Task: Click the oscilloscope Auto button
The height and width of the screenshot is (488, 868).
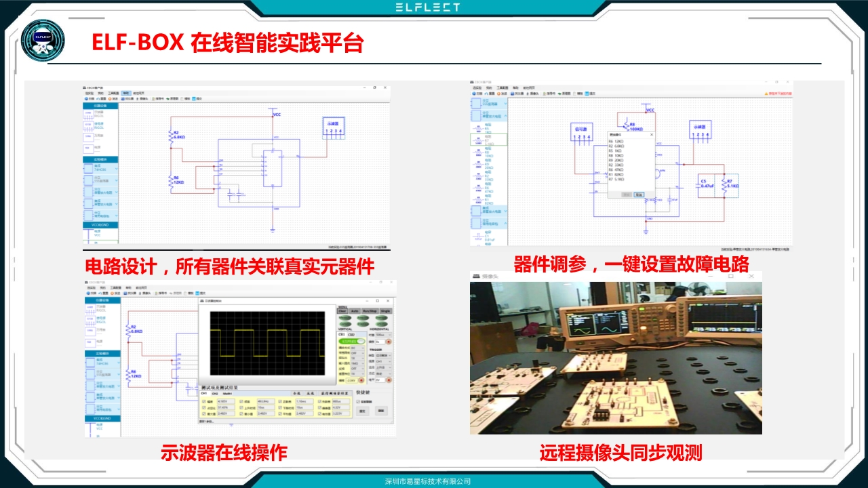Action: [355, 311]
